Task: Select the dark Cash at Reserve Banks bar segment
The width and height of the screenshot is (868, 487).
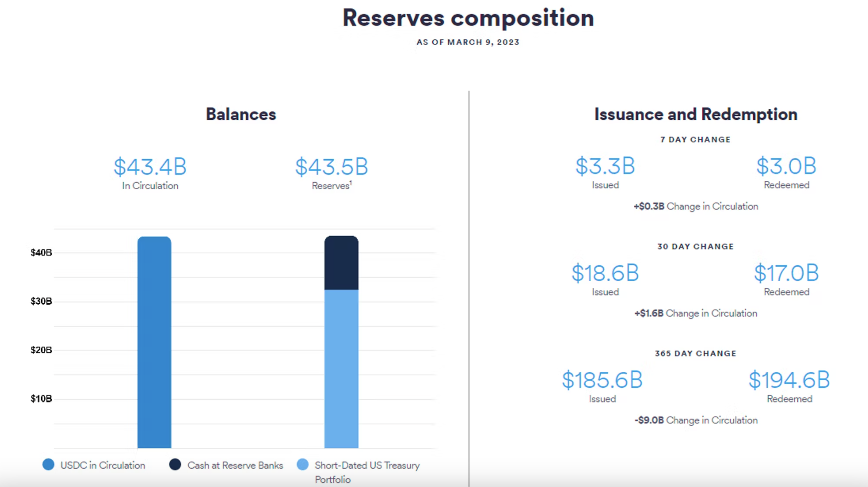Action: click(341, 263)
